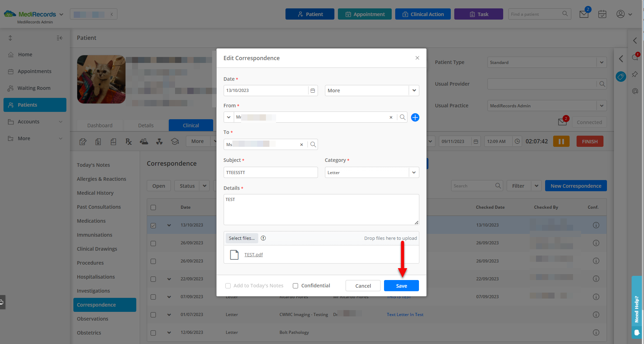This screenshot has height=344, width=644.
Task: Search for a From contact magnifier icon
Action: [x=403, y=117]
